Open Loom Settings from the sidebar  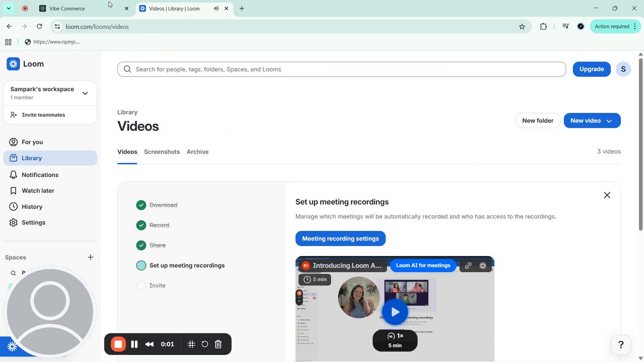(x=50, y=223)
